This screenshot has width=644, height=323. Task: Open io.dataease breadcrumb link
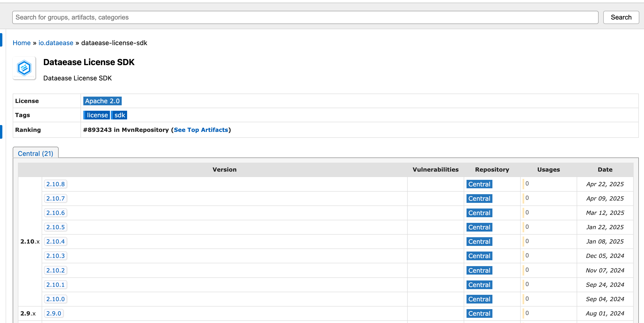point(56,43)
